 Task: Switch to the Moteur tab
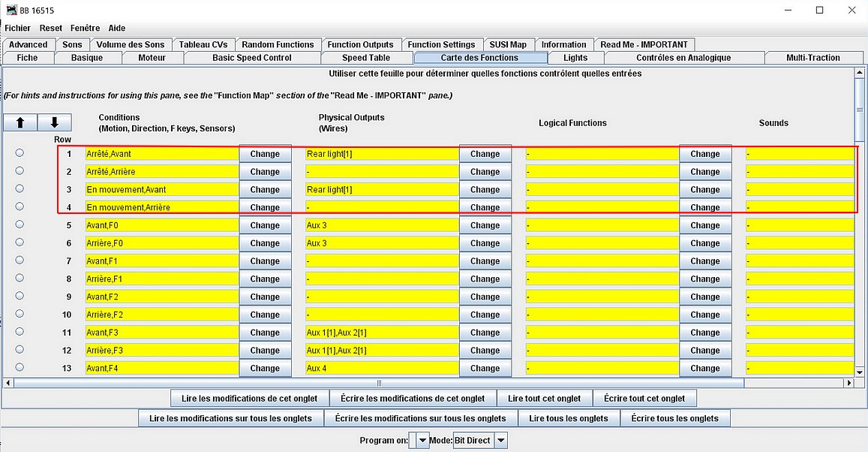(152, 58)
